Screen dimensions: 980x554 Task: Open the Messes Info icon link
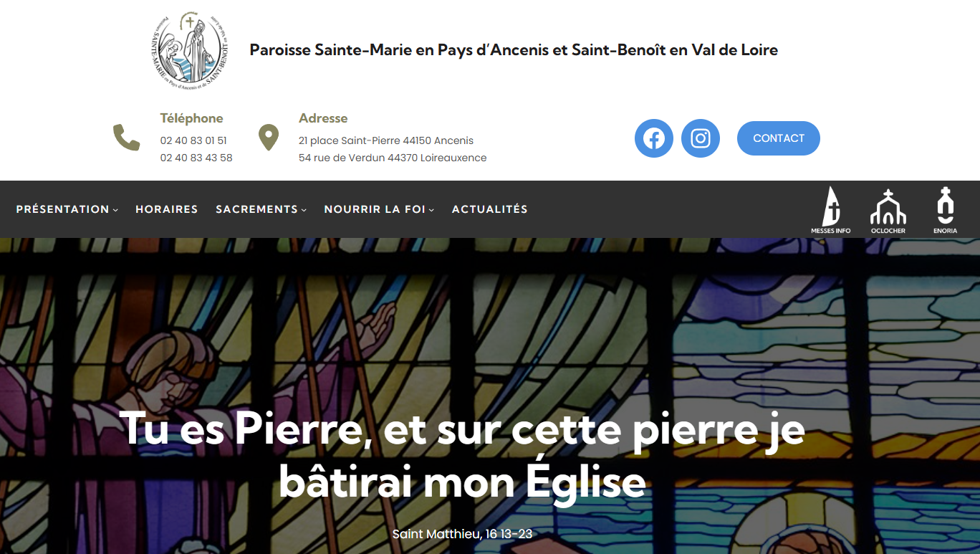pyautogui.click(x=831, y=210)
